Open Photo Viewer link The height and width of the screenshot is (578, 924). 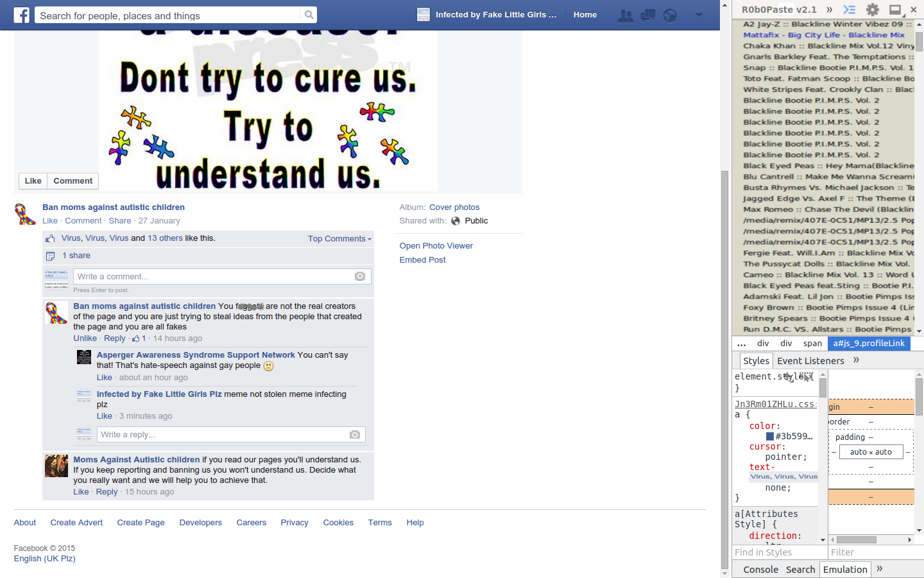(436, 246)
